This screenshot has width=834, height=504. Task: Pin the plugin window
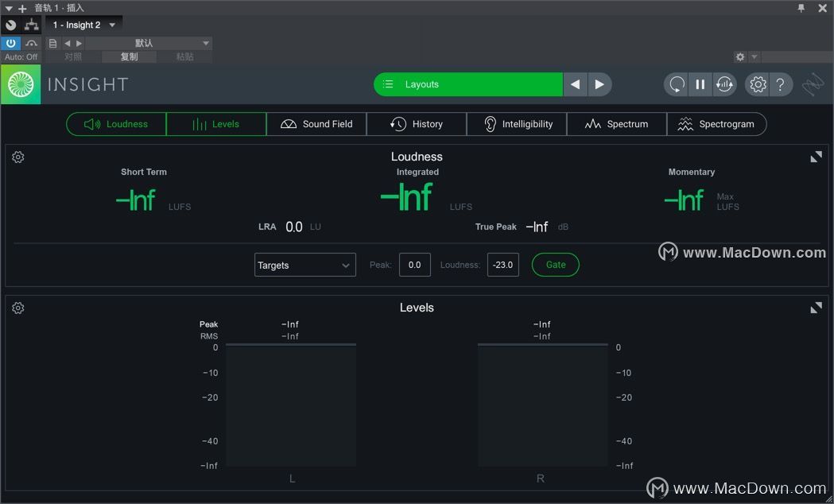801,9
